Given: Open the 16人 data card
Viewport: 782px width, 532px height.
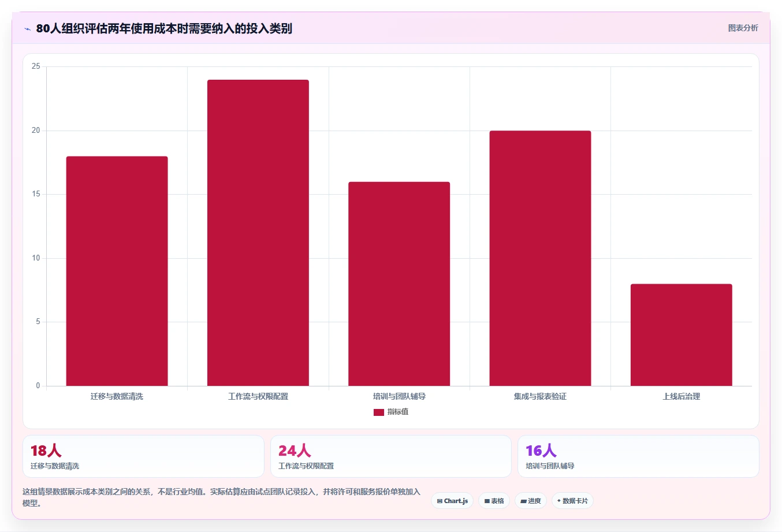Looking at the screenshot, I should (638, 456).
